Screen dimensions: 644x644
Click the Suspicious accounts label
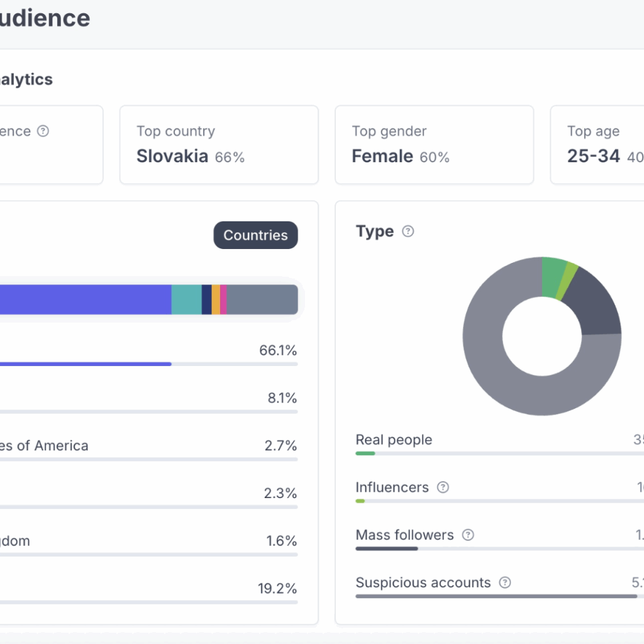423,583
